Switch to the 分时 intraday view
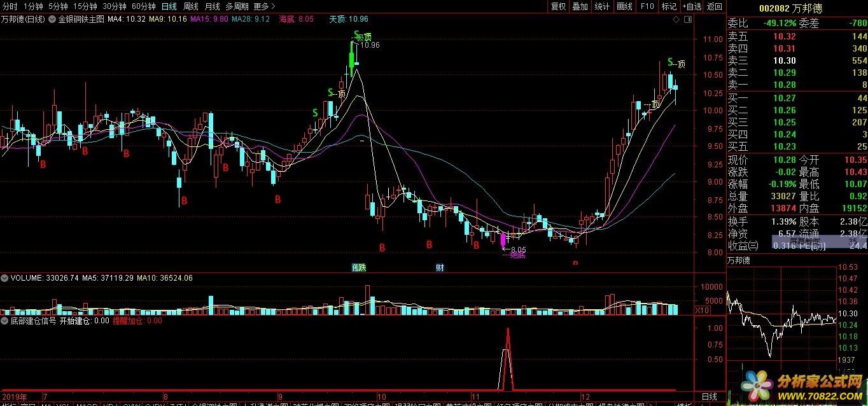868x406 pixels. [10, 6]
